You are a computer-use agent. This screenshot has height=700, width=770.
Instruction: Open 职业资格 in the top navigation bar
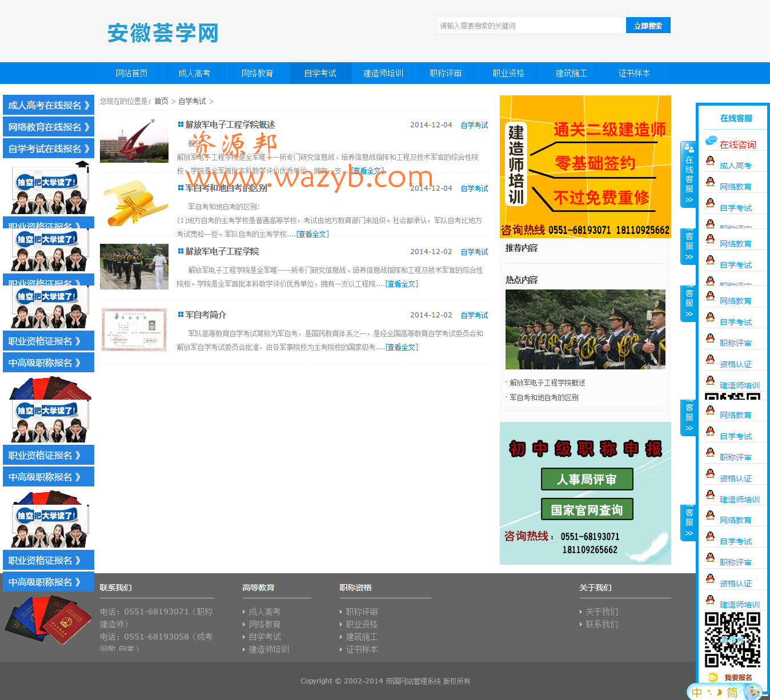[x=509, y=73]
